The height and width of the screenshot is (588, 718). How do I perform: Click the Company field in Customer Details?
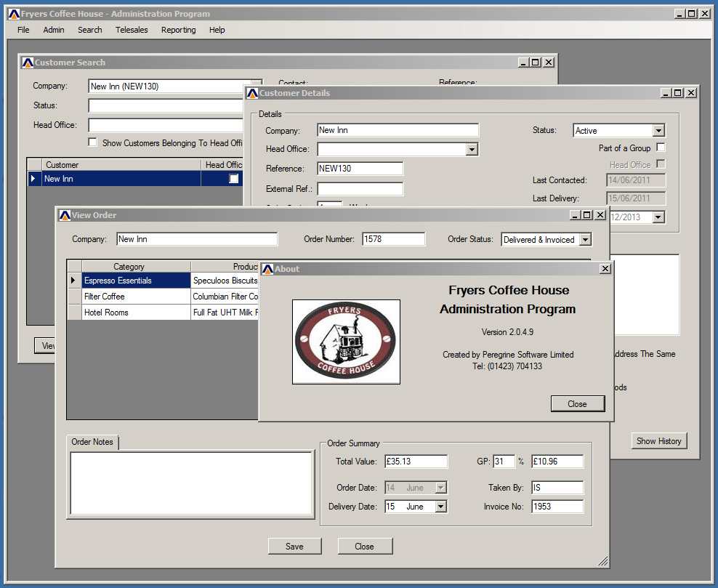tap(398, 130)
